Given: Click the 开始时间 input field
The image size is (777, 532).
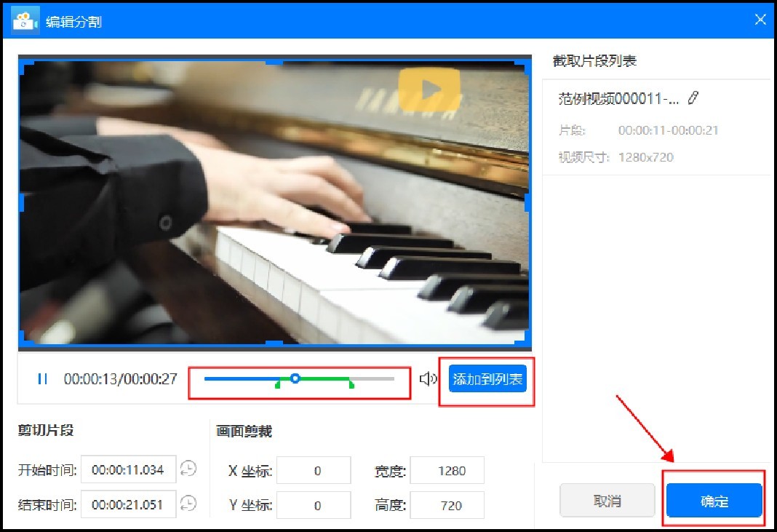Looking at the screenshot, I should (128, 469).
